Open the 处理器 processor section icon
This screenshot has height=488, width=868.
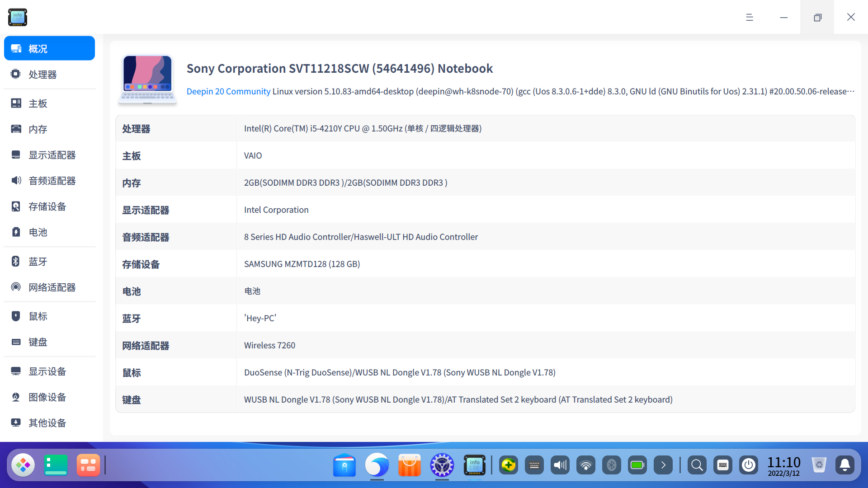(16, 74)
